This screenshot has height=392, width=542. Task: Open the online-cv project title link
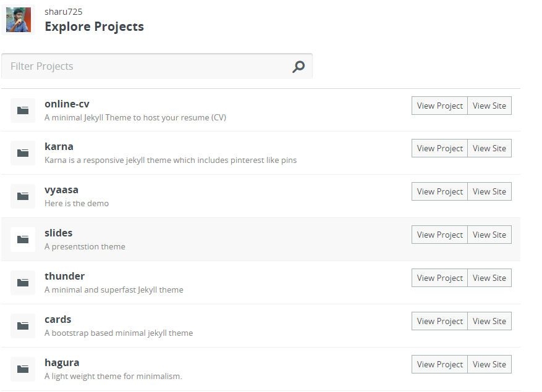(x=67, y=104)
